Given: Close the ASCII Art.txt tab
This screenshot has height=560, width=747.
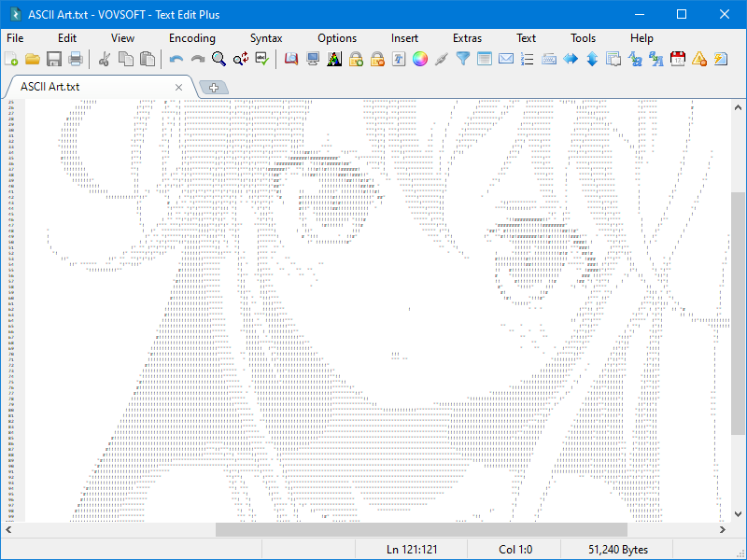Looking at the screenshot, I should [178, 87].
